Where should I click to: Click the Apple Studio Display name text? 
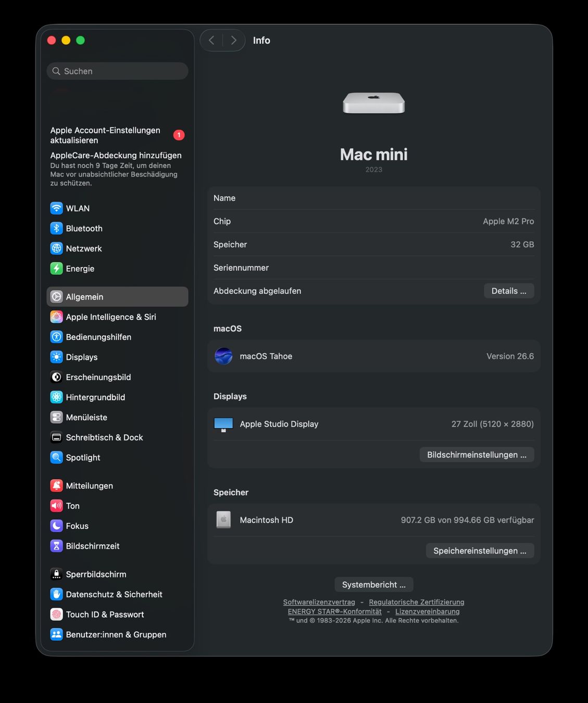coord(279,424)
